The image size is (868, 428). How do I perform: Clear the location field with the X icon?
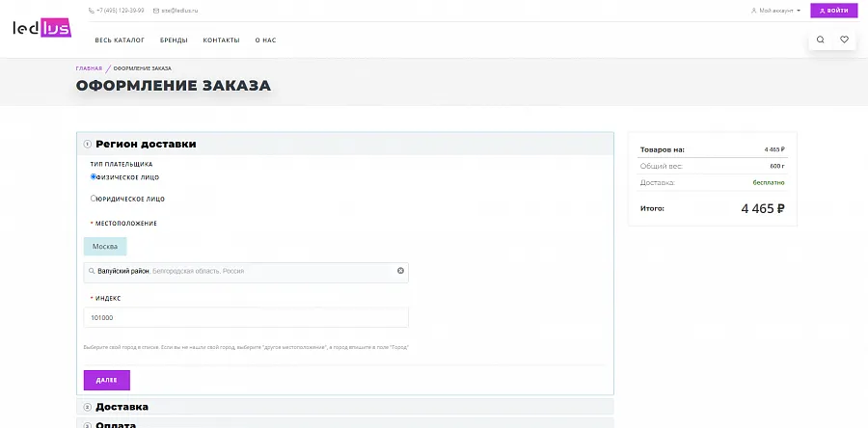pyautogui.click(x=401, y=271)
